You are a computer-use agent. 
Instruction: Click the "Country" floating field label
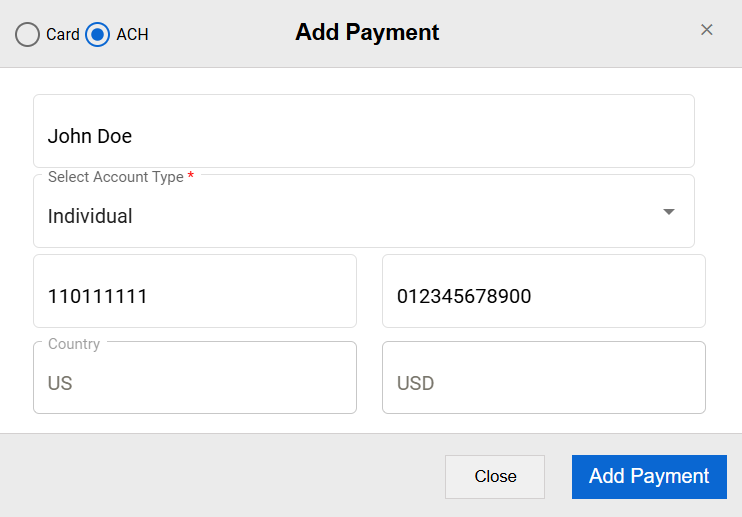coord(74,344)
